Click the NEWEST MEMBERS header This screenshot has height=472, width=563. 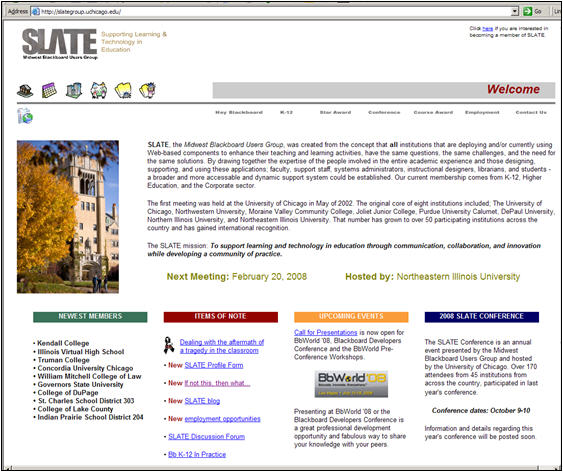pos(90,317)
